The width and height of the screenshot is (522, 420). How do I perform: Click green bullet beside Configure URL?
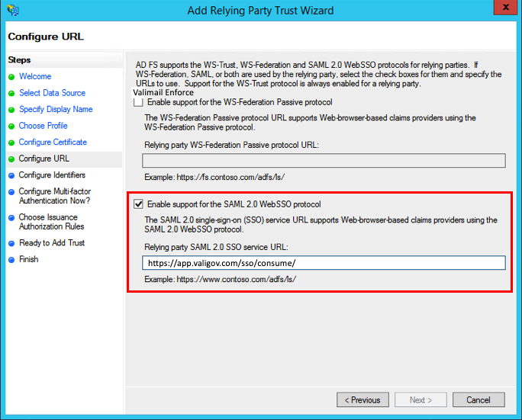pos(11,159)
